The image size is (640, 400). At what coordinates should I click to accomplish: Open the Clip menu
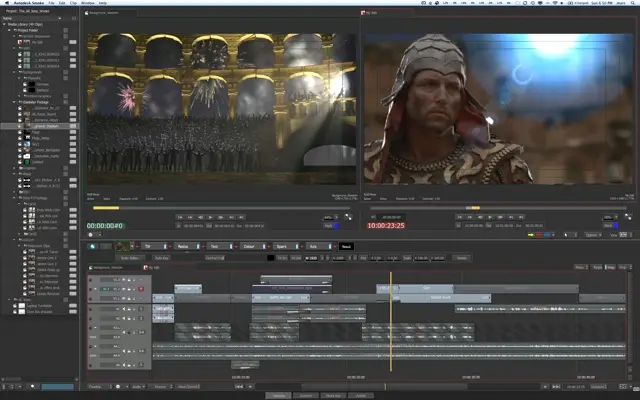[73, 3]
